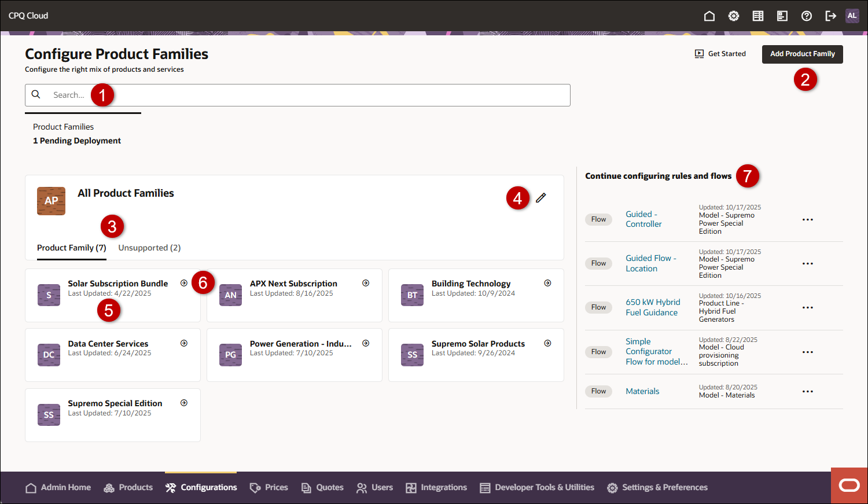
Task: Open CPQ Cloud Home via top navigation icon
Action: point(709,16)
